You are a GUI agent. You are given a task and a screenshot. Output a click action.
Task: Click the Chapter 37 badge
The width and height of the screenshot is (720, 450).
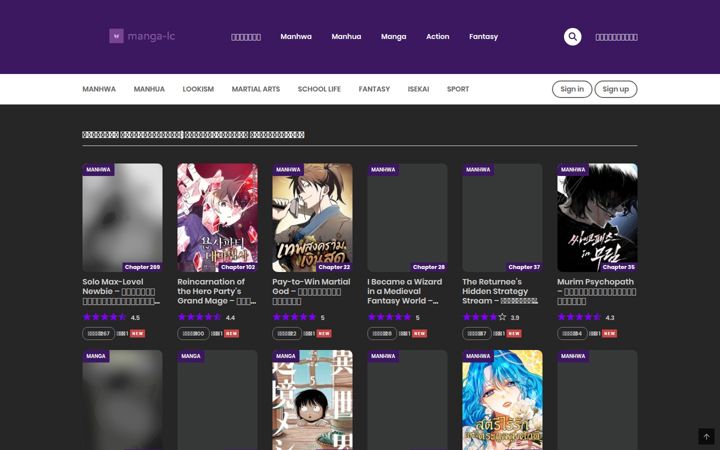[x=524, y=267]
